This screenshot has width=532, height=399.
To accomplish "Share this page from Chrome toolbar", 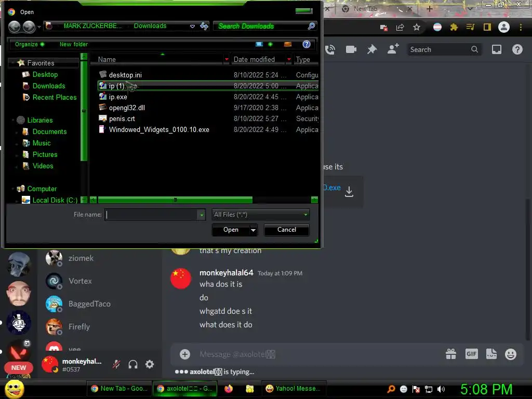I will point(400,27).
